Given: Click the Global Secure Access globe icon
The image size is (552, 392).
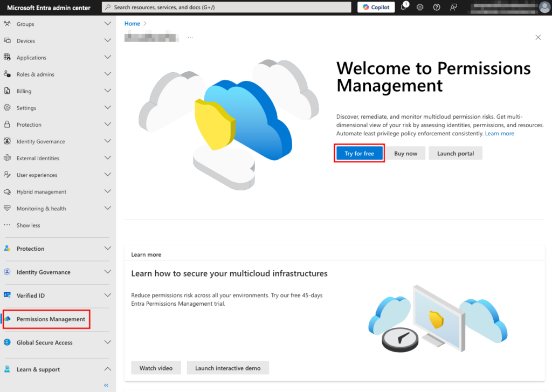Looking at the screenshot, I should tap(7, 342).
